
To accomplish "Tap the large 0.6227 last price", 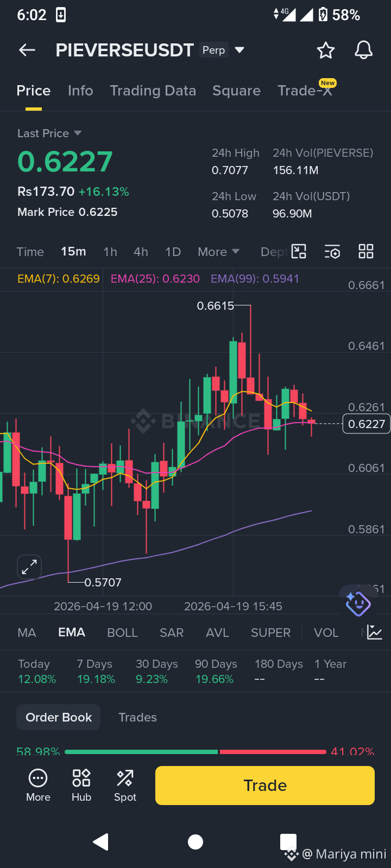I will [65, 162].
